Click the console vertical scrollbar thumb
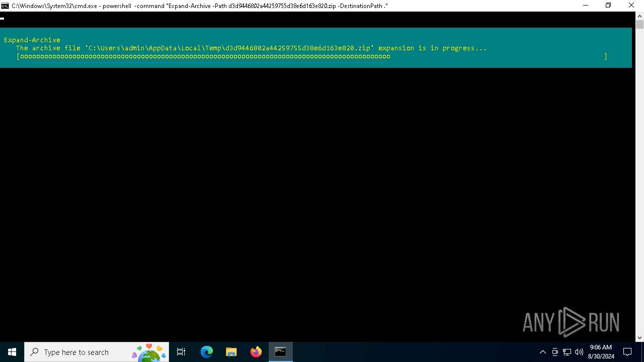Image resolution: width=644 pixels, height=362 pixels. (639, 25)
